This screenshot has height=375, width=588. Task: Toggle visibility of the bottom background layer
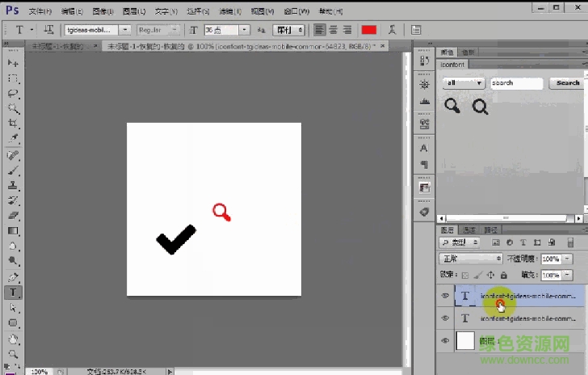[445, 342]
